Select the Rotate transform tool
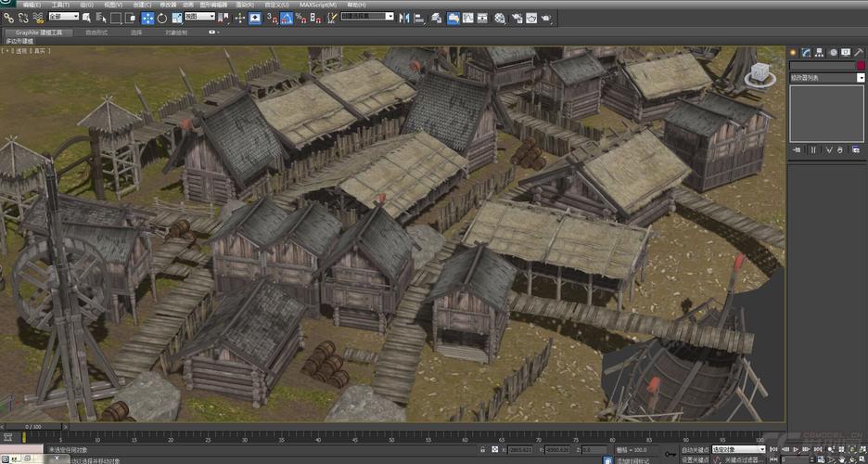Viewport: 868px width, 464px height. (163, 17)
